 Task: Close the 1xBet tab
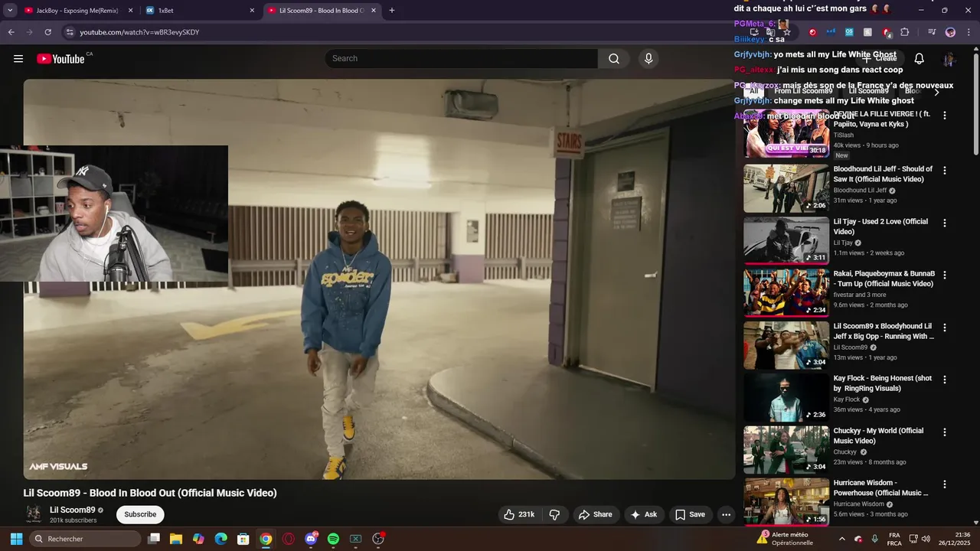pos(252,11)
